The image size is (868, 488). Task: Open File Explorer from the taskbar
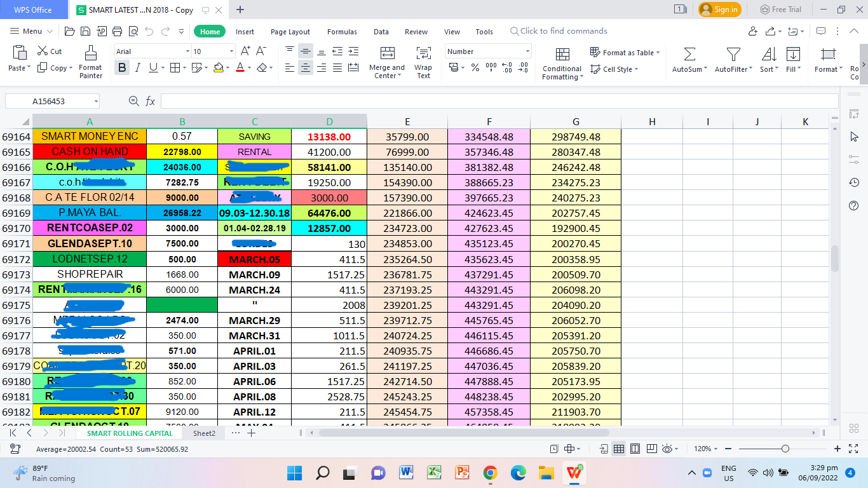click(x=546, y=473)
